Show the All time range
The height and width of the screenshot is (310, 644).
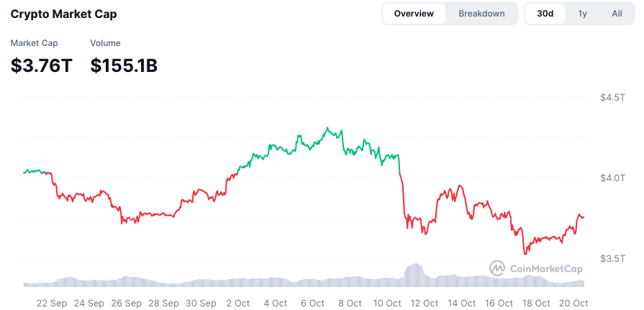click(x=617, y=14)
